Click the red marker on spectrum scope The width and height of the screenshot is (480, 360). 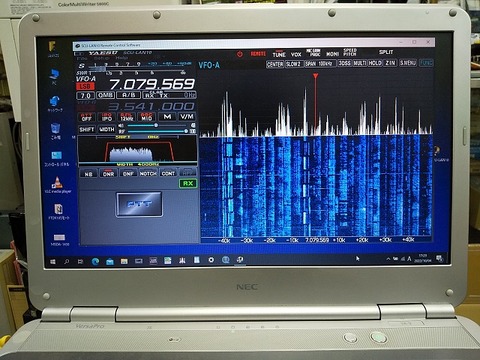(x=315, y=77)
